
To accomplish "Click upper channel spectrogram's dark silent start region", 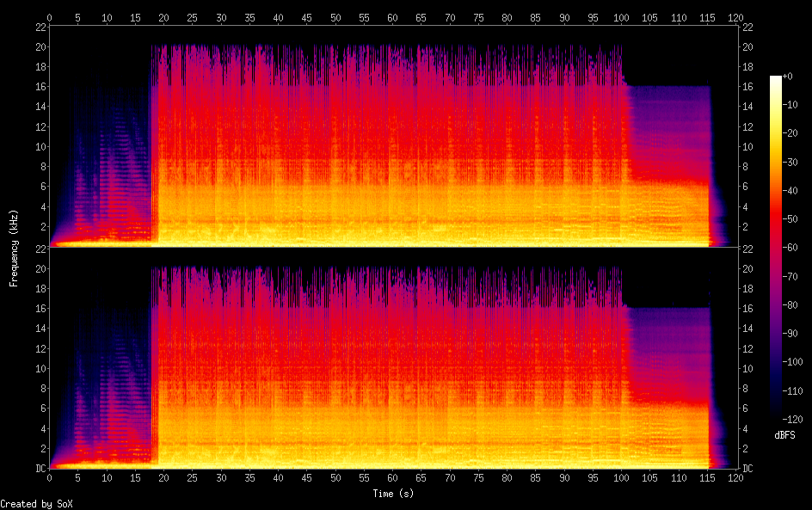I will pyautogui.click(x=95, y=52).
